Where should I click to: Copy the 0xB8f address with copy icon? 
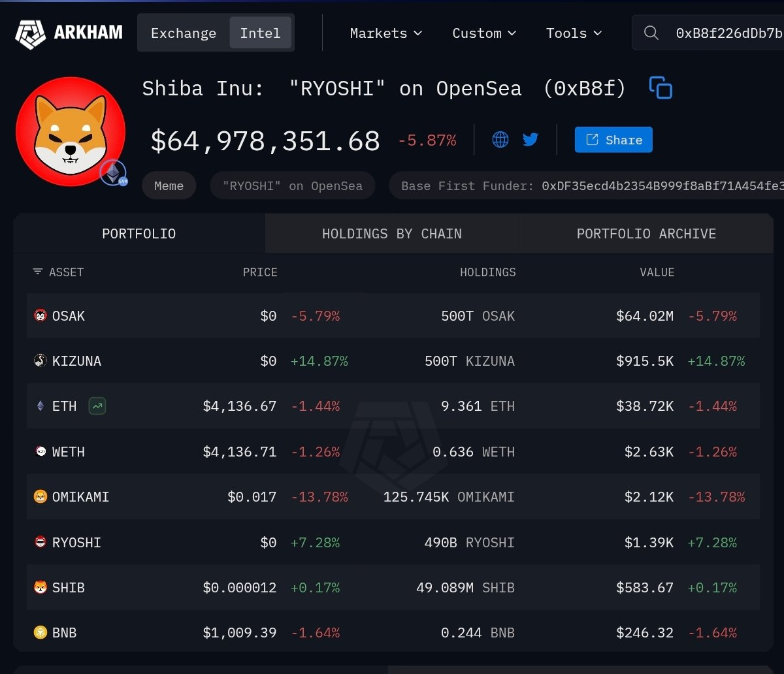coord(661,88)
